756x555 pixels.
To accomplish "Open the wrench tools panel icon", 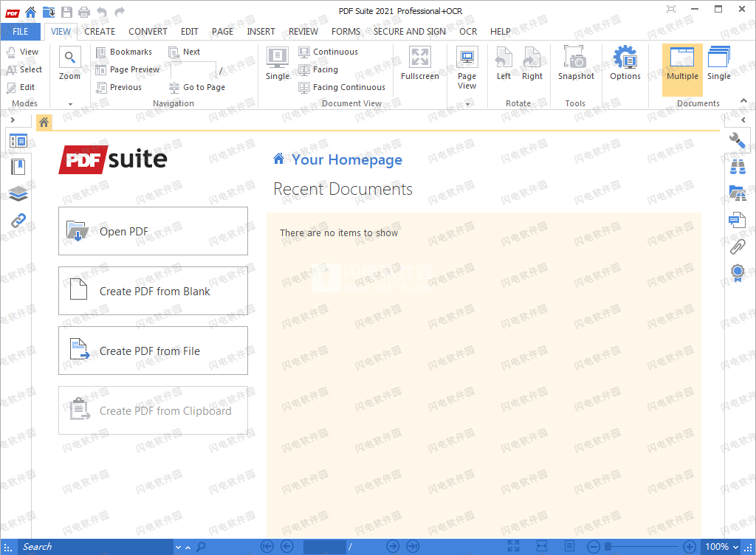I will click(x=738, y=140).
